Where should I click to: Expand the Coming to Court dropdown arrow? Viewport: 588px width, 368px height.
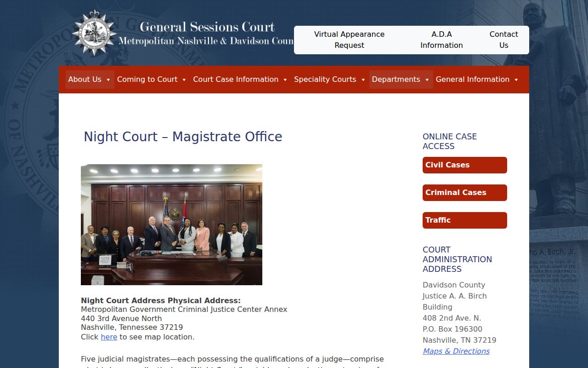coord(184,80)
